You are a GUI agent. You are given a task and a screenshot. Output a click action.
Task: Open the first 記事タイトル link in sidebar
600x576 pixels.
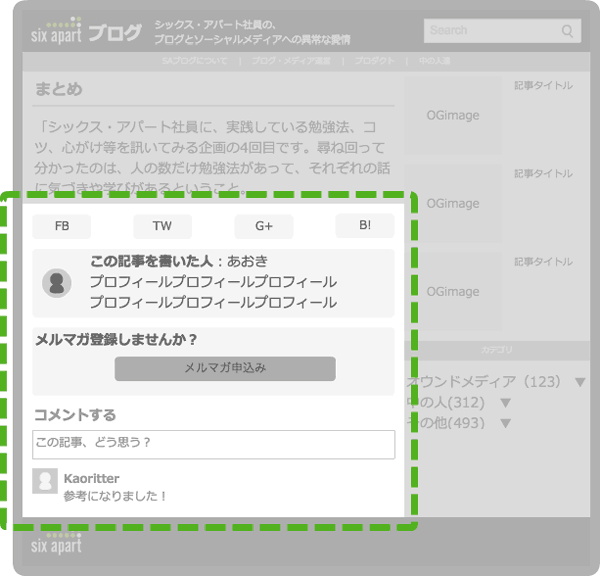click(x=543, y=86)
